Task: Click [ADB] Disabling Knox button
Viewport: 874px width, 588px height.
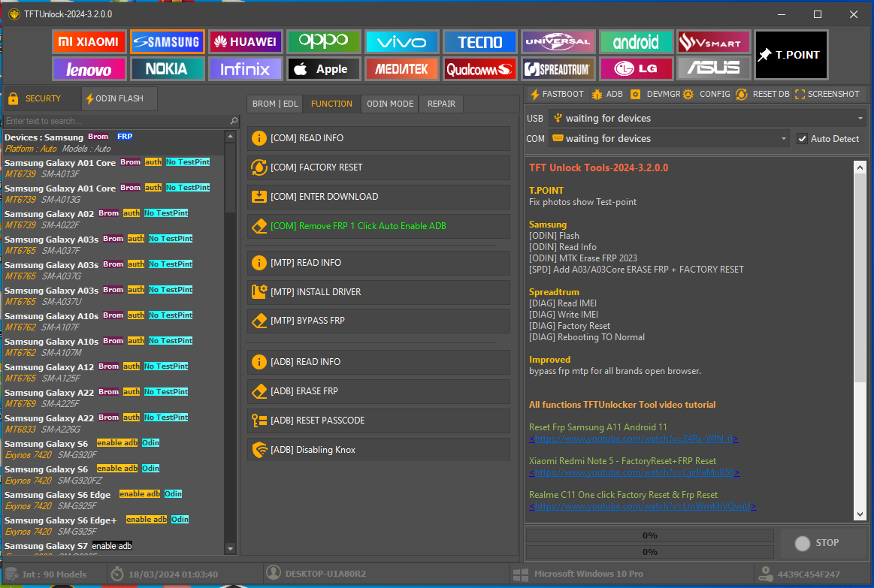Action: point(379,450)
